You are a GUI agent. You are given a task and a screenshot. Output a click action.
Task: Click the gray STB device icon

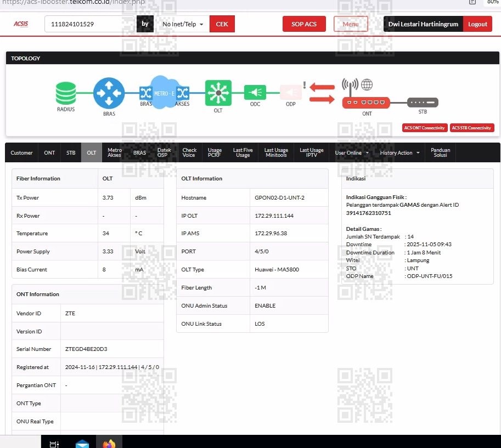[423, 103]
